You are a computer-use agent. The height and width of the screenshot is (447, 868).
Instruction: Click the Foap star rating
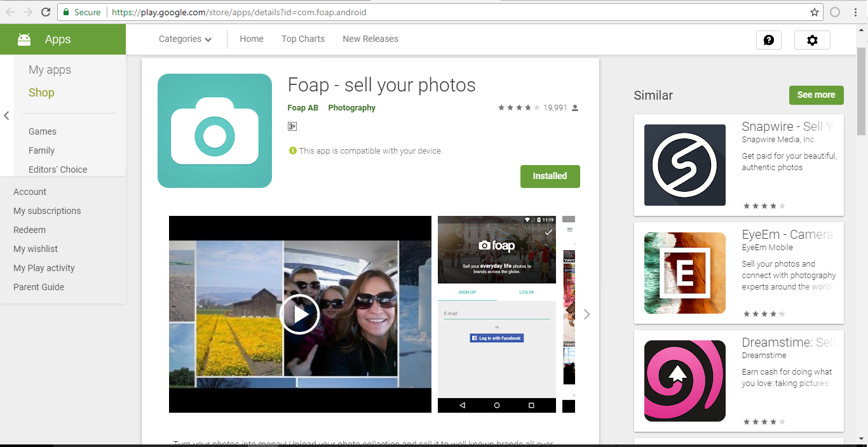(x=519, y=108)
